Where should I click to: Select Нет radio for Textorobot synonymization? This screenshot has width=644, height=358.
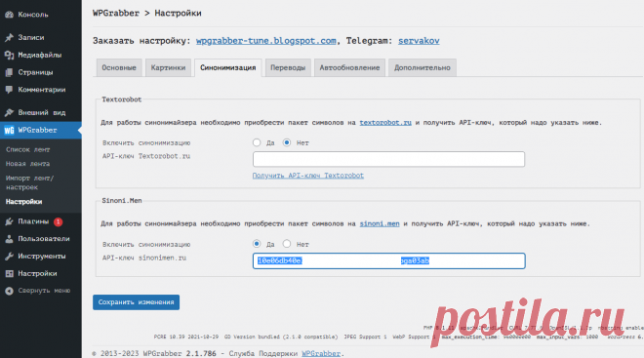tap(287, 142)
